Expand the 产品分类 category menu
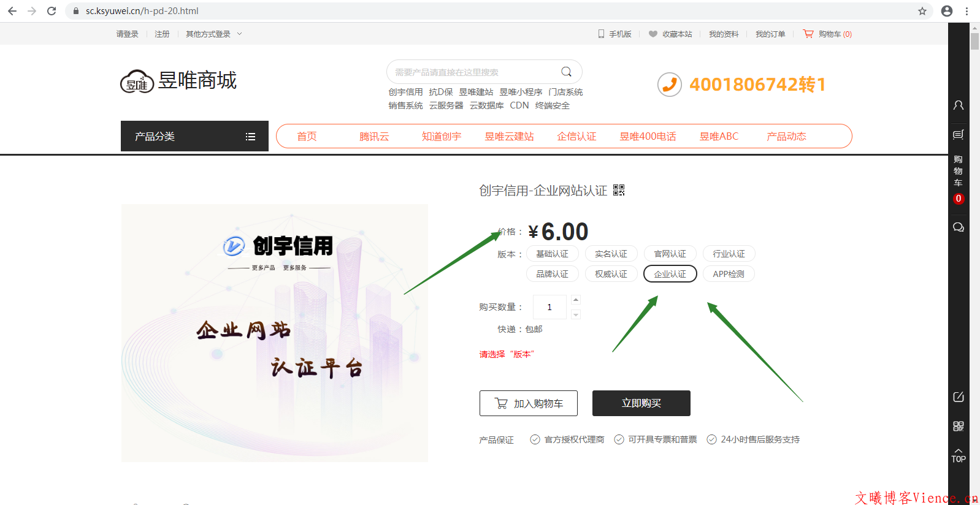This screenshot has width=980, height=505. 194,136
